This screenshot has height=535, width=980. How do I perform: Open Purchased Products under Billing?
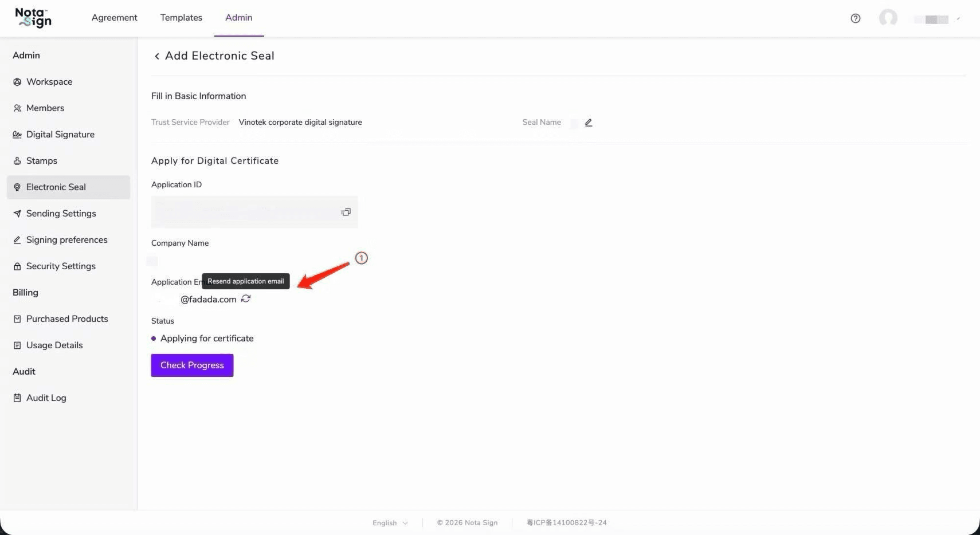pos(68,319)
